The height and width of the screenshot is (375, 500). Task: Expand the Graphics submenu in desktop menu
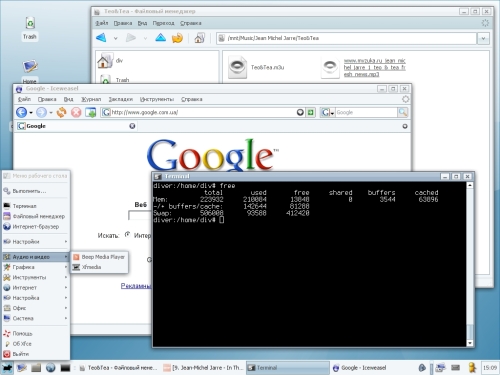36,267
